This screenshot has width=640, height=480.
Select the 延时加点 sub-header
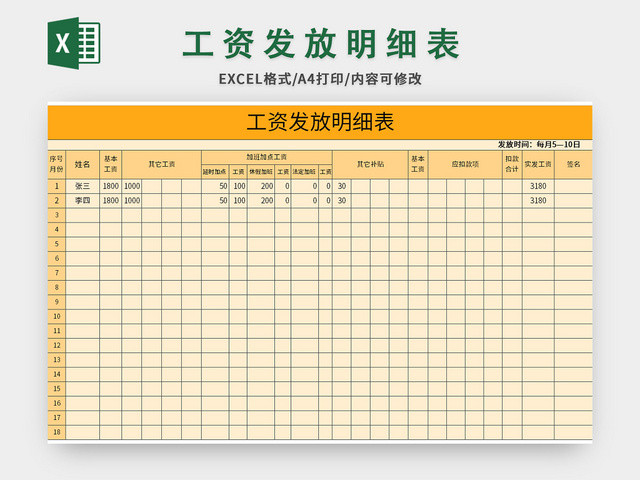pos(215,172)
